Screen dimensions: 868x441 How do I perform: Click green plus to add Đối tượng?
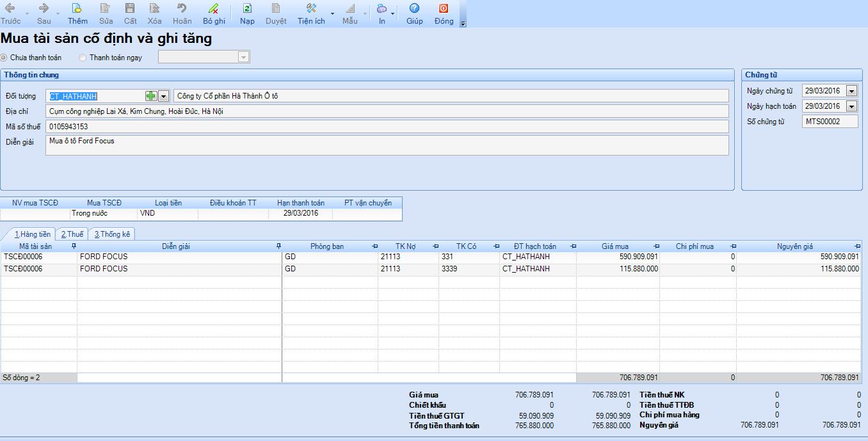[x=150, y=96]
